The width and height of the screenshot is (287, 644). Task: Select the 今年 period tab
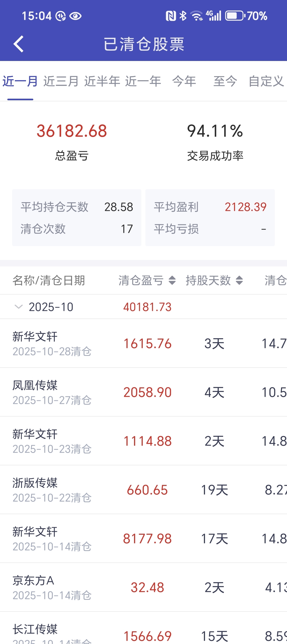184,81
